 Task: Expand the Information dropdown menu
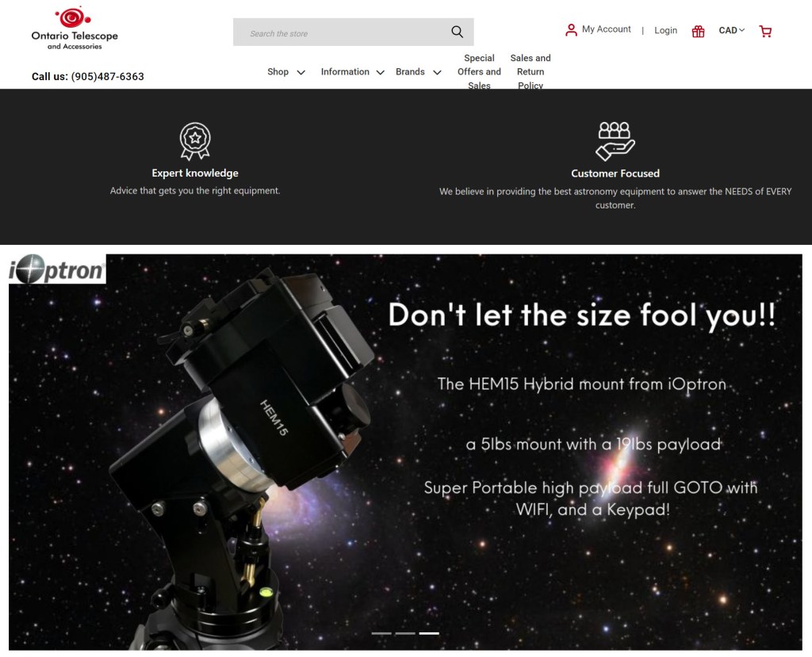pyautogui.click(x=352, y=72)
